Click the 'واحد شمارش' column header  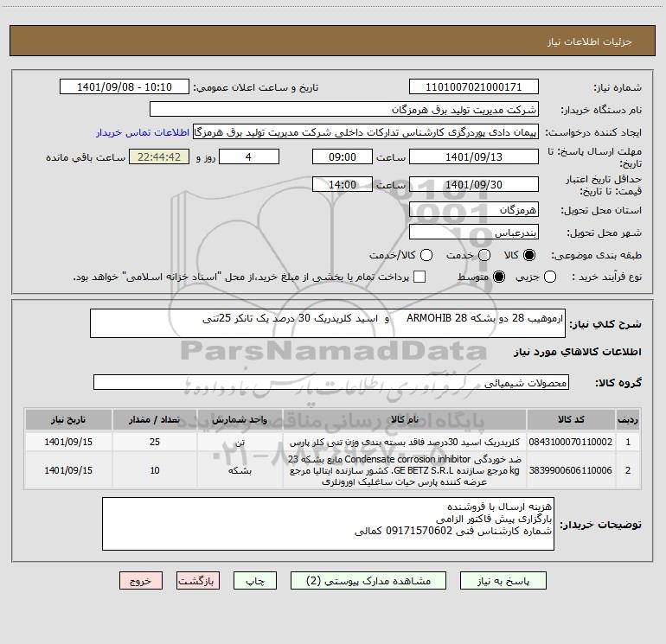click(x=240, y=419)
